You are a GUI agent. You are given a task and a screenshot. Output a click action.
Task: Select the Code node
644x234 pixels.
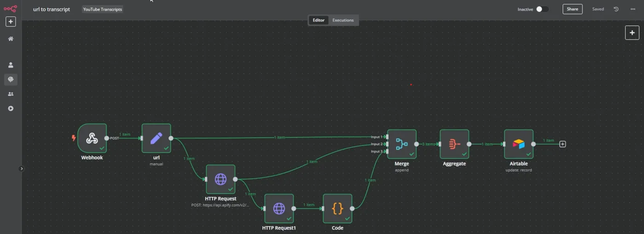338,208
